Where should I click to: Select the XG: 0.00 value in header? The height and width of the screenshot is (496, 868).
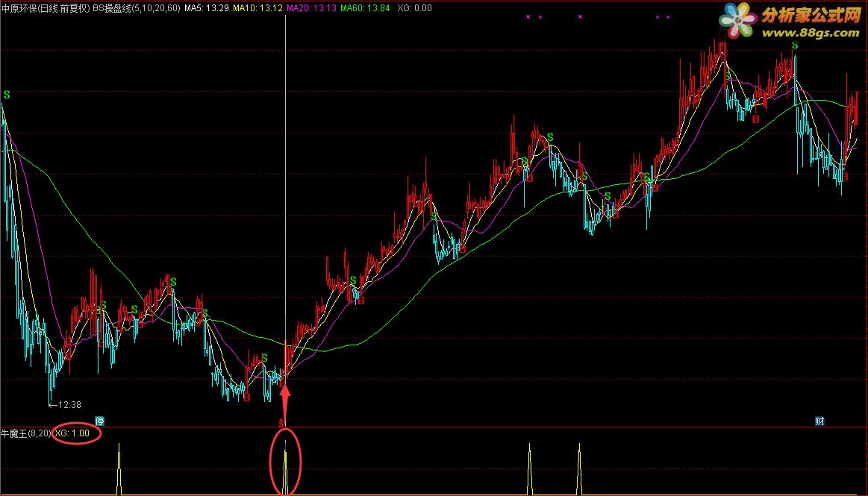tap(415, 8)
